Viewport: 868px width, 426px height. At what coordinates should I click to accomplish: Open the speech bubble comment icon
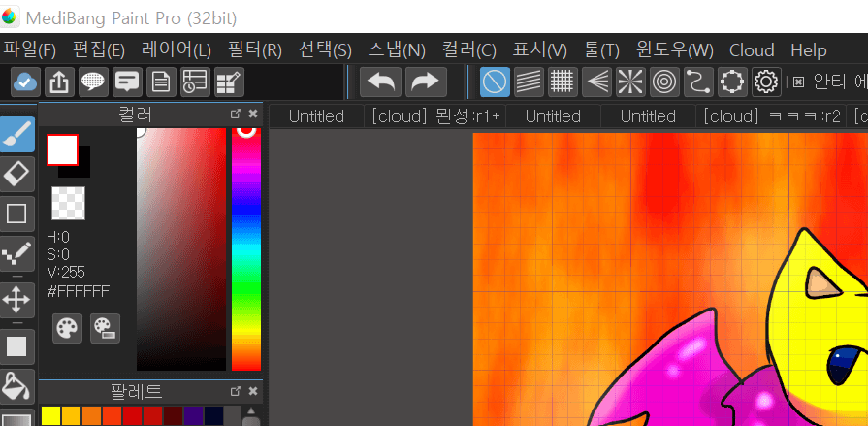pyautogui.click(x=93, y=82)
